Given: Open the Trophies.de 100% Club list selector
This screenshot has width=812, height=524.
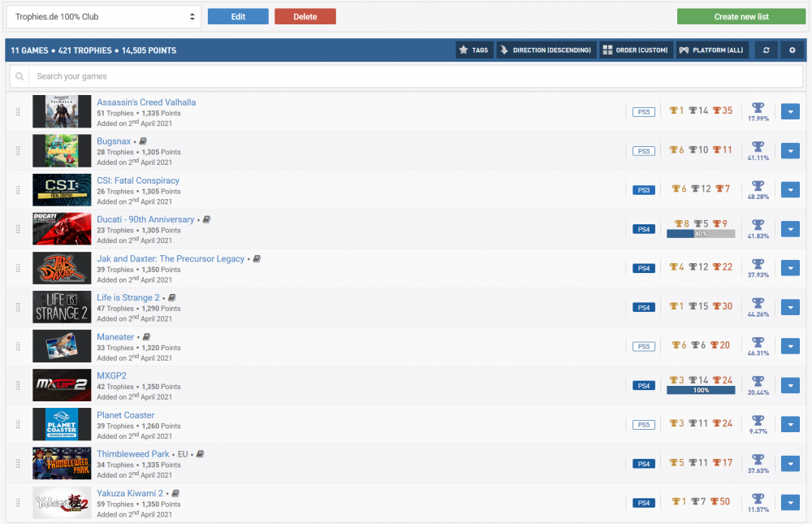Looking at the screenshot, I should point(103,16).
